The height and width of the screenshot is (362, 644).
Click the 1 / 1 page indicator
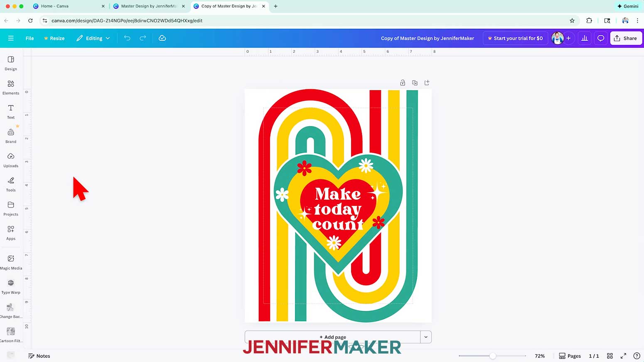[x=594, y=356]
